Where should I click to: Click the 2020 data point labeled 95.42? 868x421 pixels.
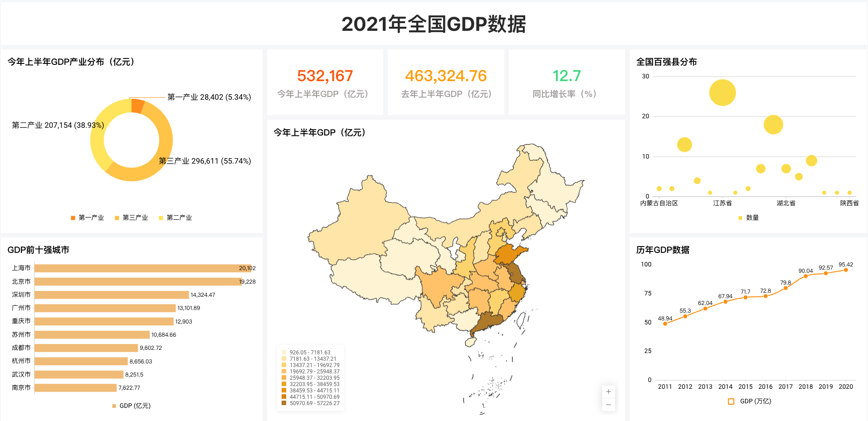click(846, 270)
